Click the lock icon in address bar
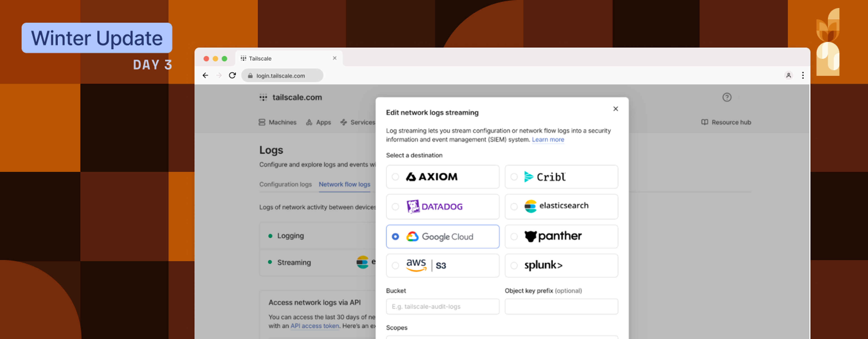The image size is (868, 339). pyautogui.click(x=250, y=76)
